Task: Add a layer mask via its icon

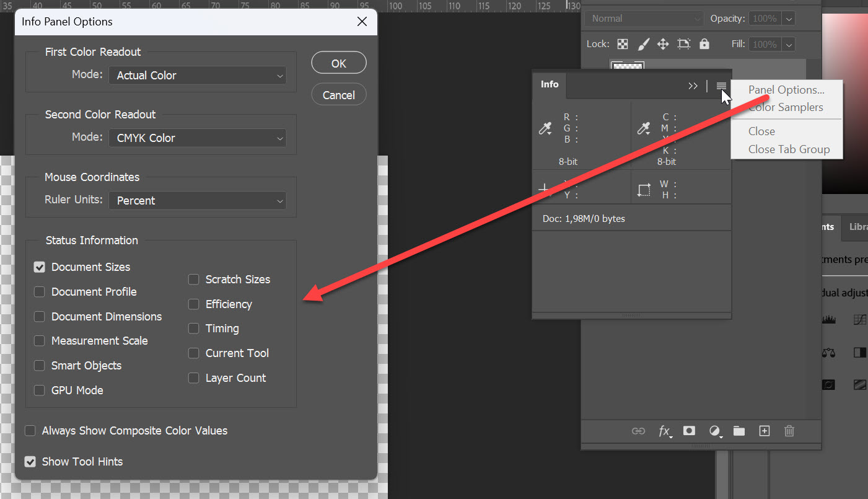Action: point(689,430)
